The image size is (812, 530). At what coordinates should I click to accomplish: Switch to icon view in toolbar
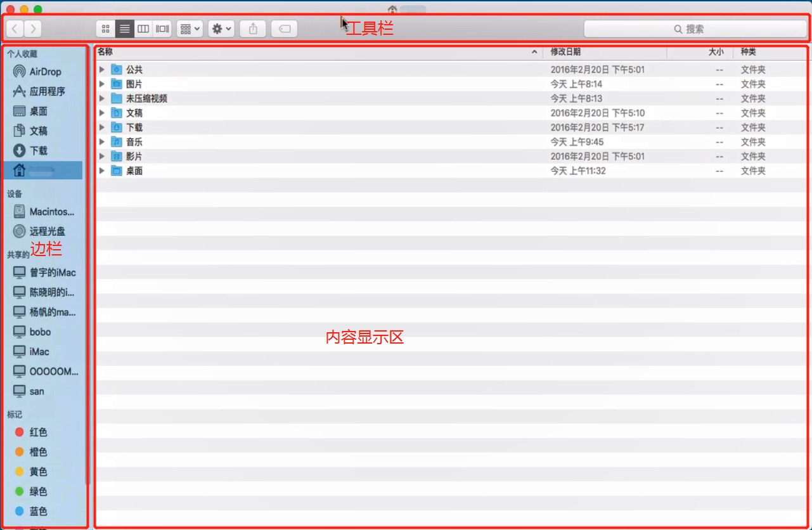(105, 28)
